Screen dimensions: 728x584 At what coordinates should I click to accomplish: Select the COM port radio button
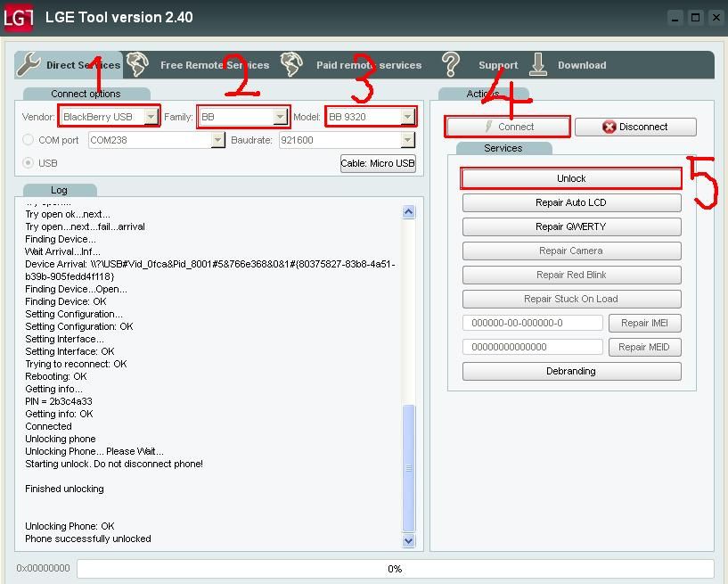(28, 139)
